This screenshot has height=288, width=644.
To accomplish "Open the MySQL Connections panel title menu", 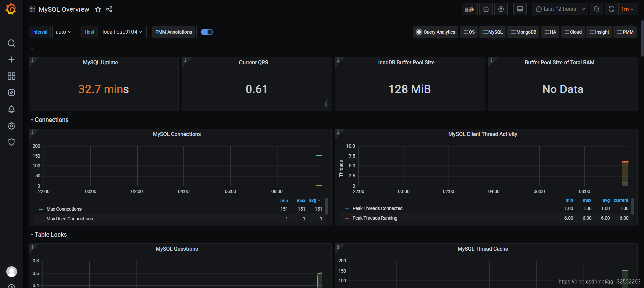I will 177,134.
